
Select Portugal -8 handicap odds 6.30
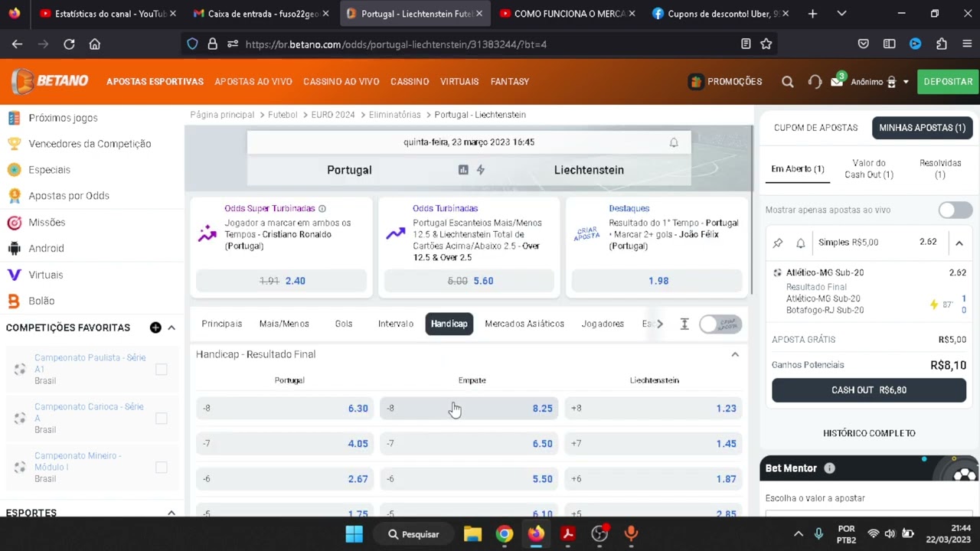[284, 409]
